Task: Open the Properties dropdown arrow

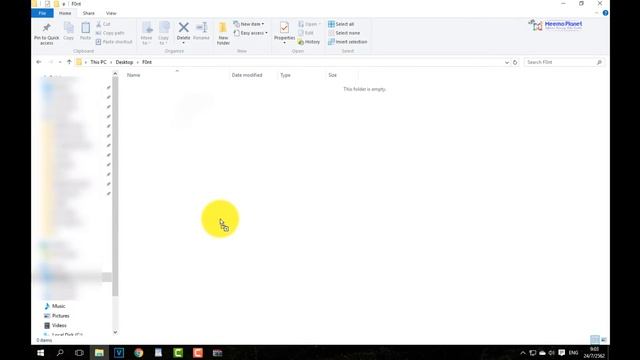Action: [284, 43]
